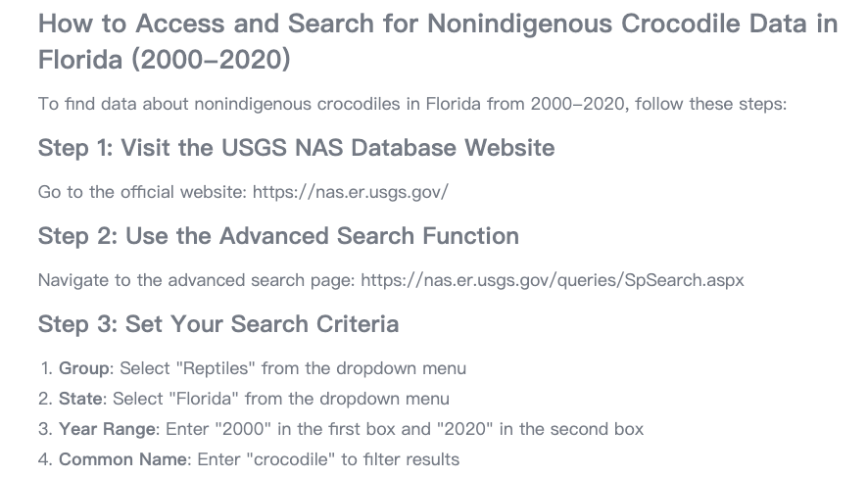The height and width of the screenshot is (478, 868).
Task: Open the https://nas.er.usgs.gov/ website link
Action: tap(351, 192)
